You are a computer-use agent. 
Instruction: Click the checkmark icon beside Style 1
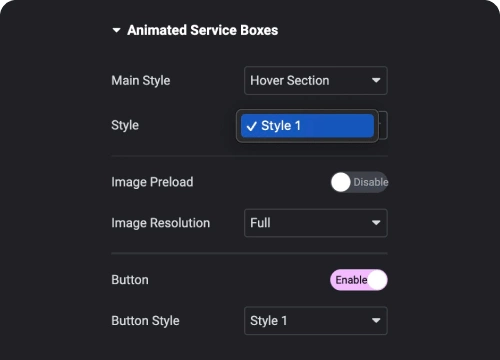pos(252,126)
